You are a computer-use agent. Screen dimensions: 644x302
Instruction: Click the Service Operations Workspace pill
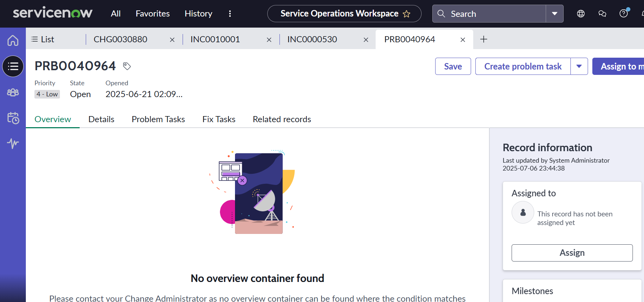tap(344, 14)
